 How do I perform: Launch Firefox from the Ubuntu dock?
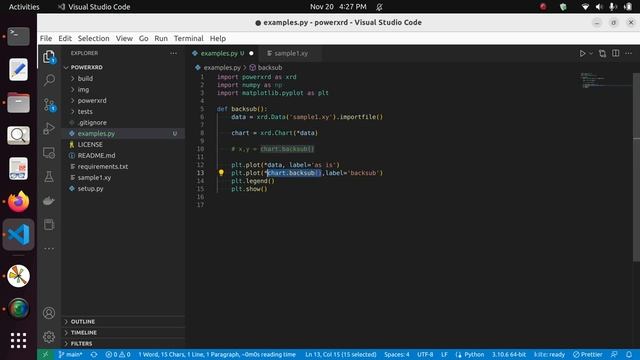[18, 202]
